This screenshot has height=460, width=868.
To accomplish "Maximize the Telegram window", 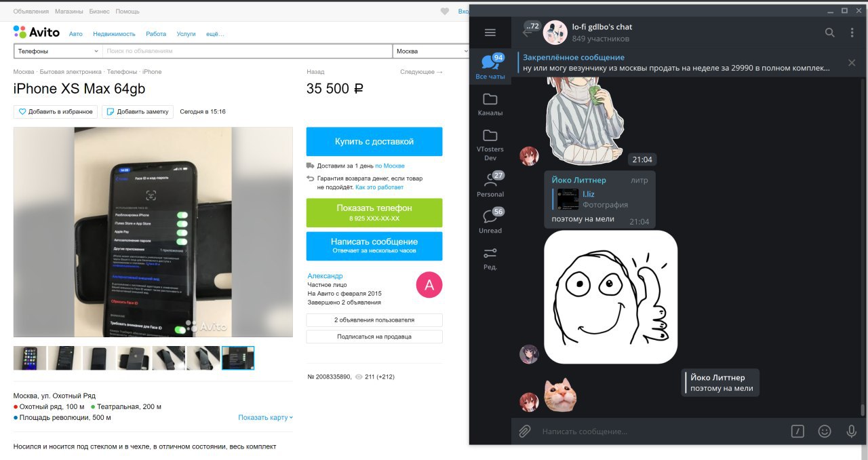I will point(844,11).
